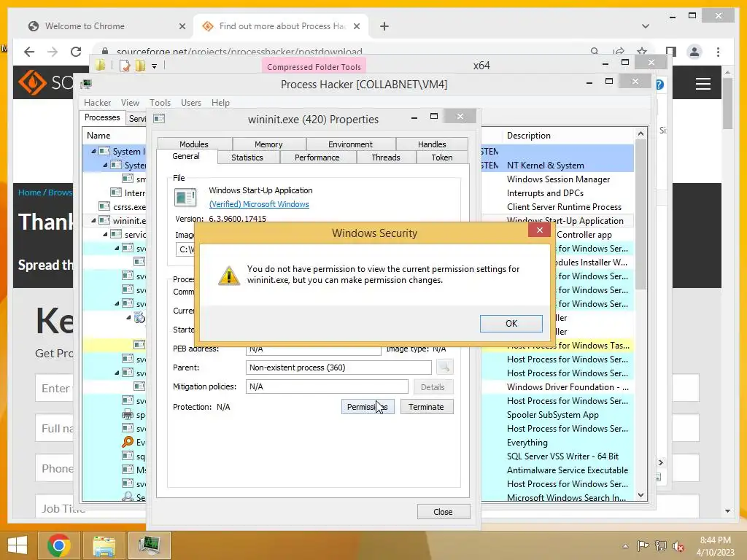Select the Windows Driver Foundation row

(x=568, y=387)
